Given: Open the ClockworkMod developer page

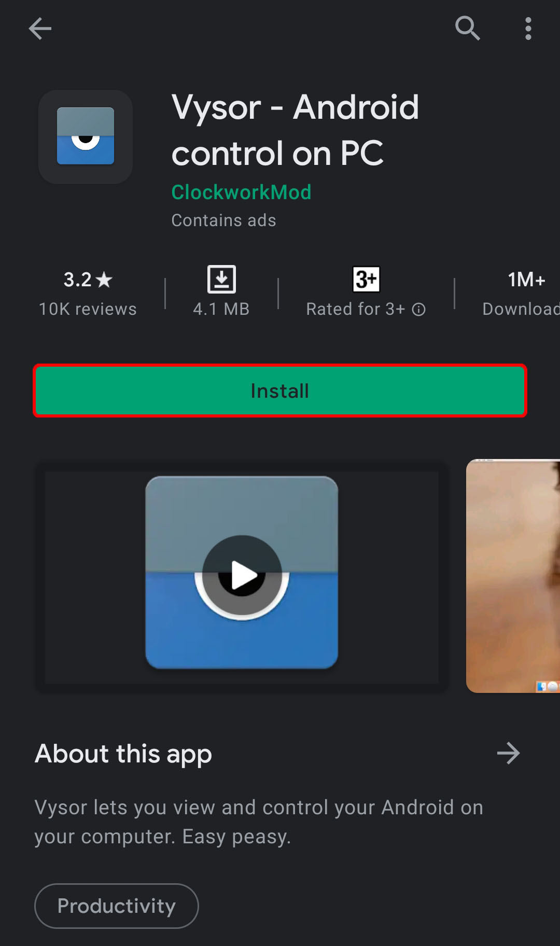Looking at the screenshot, I should 241,192.
